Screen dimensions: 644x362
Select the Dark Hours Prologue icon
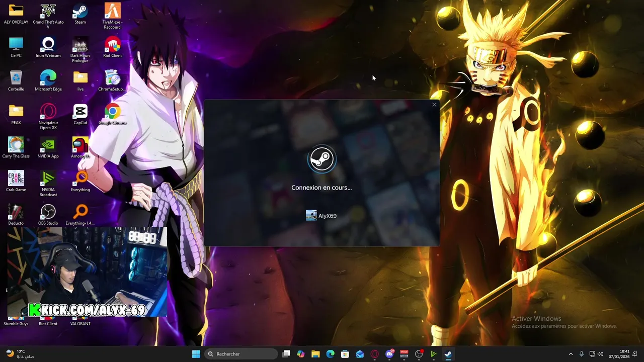pos(80,50)
